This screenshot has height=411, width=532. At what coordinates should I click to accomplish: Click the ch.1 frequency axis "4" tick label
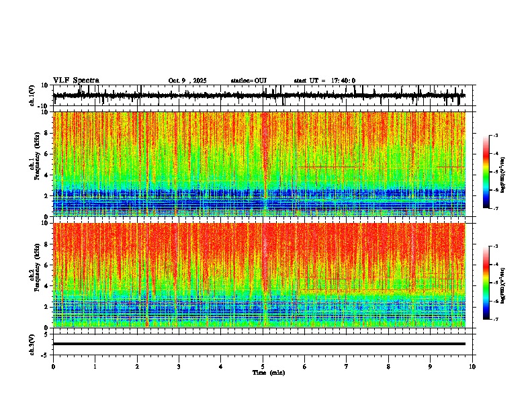(x=47, y=175)
